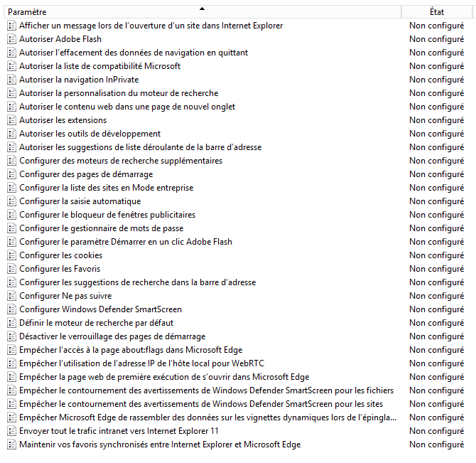This screenshot has width=476, height=463.
Task: Select 'Empêcher Microsoft Edge de rassembler des données'
Action: click(x=207, y=417)
